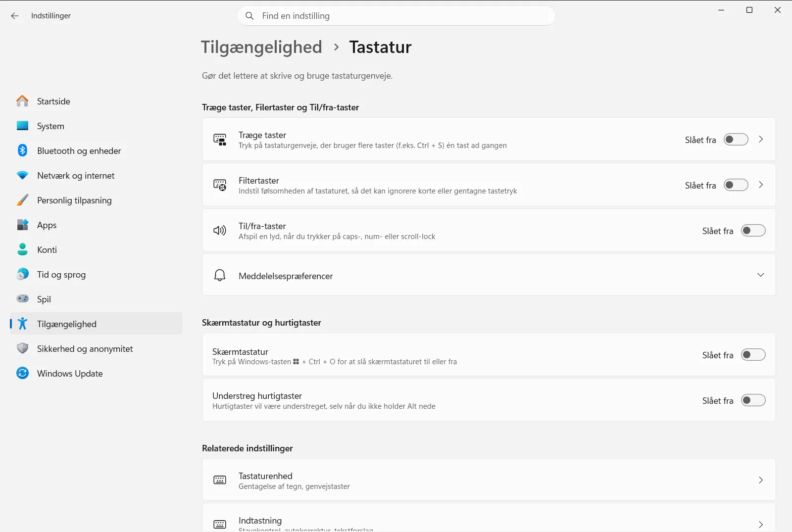Click the Find en indstilling search field
The width and height of the screenshot is (792, 532).
(x=396, y=16)
